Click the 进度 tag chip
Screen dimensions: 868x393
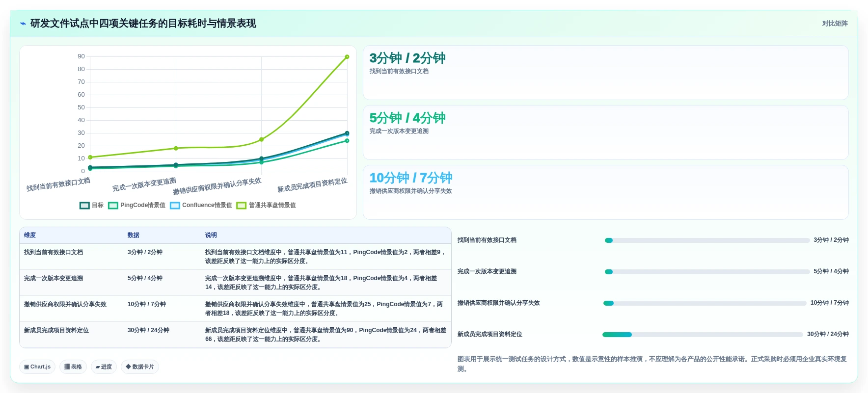[104, 367]
